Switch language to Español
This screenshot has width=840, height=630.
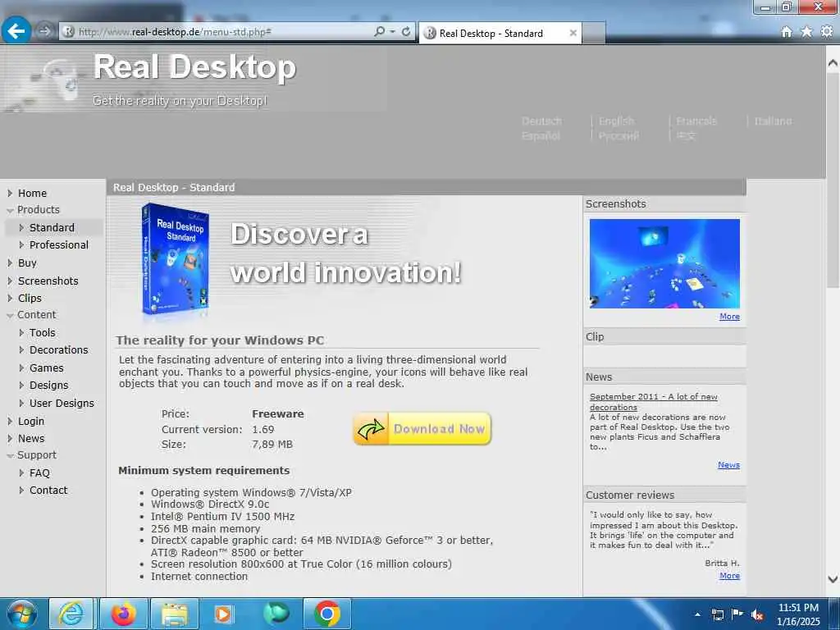[x=541, y=136]
